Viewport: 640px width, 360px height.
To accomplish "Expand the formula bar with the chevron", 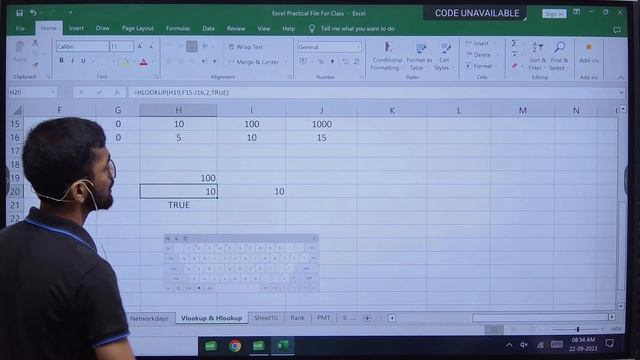I will tap(621, 93).
